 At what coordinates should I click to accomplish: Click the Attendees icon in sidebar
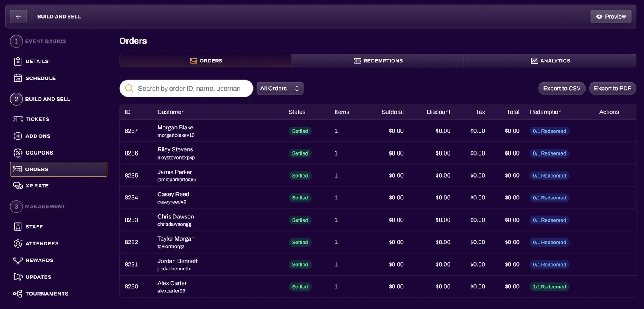coord(18,243)
